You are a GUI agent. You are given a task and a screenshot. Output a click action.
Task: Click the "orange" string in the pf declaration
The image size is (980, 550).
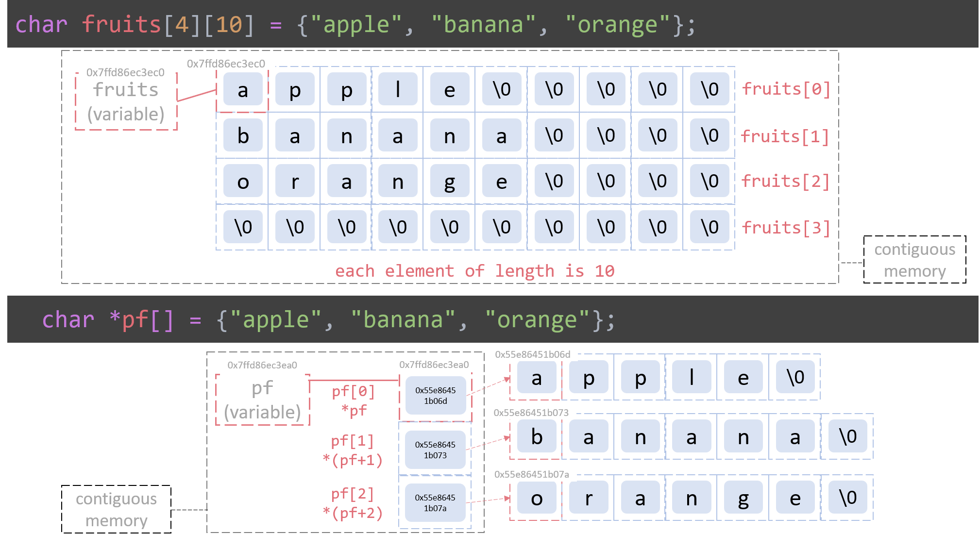(x=537, y=320)
